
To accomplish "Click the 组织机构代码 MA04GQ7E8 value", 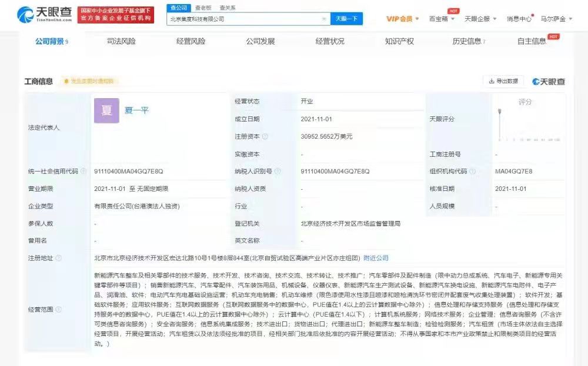I will [514, 171].
